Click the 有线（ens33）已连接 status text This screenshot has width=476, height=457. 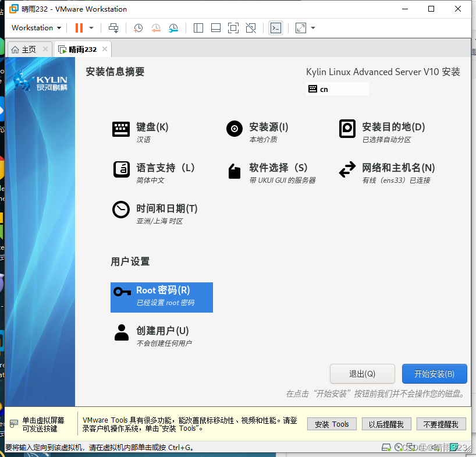[x=396, y=180]
